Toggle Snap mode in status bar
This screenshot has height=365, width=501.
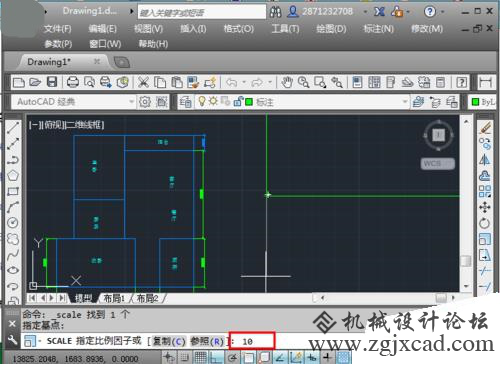[184, 358]
